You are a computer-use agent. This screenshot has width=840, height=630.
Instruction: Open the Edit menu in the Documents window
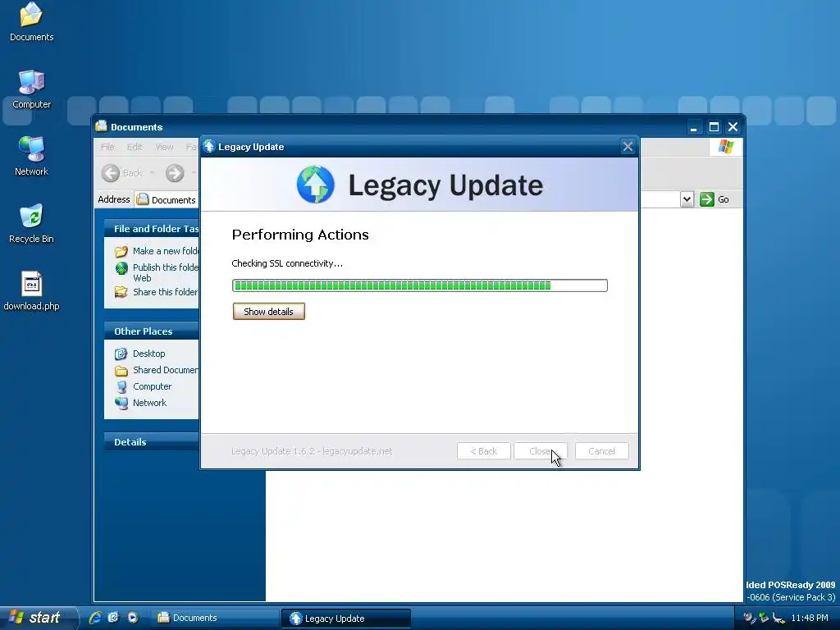tap(135, 147)
